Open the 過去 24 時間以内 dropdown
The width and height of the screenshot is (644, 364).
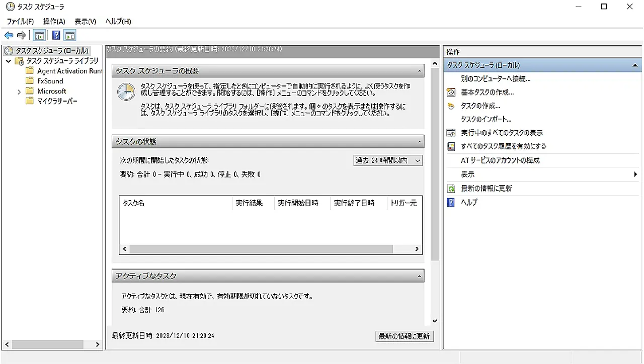point(388,160)
